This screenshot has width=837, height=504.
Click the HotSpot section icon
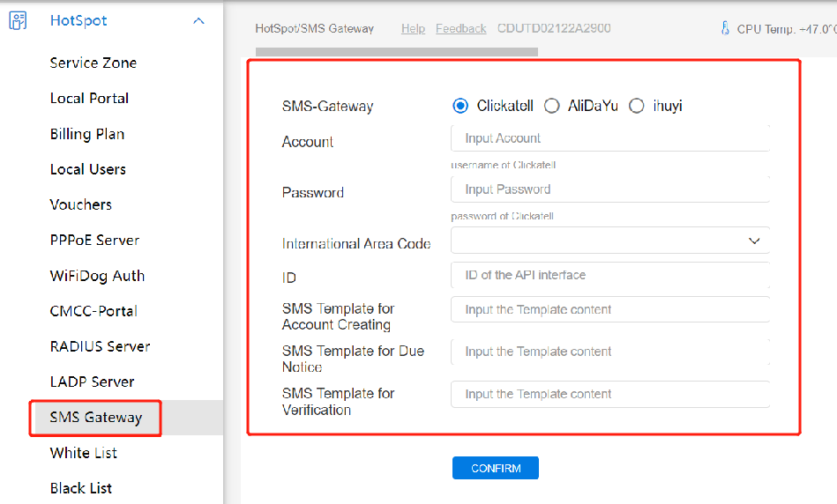pyautogui.click(x=18, y=21)
